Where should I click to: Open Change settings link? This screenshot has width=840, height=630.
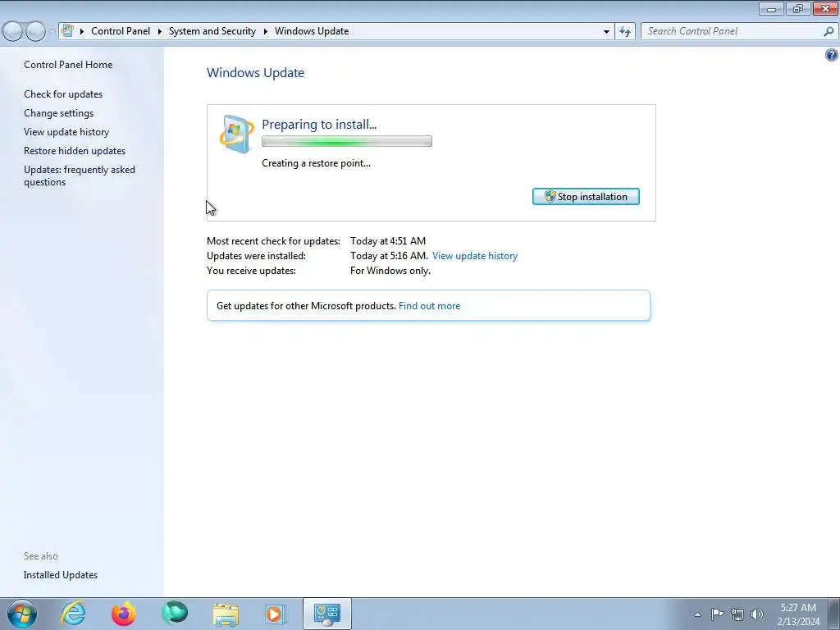pos(58,113)
